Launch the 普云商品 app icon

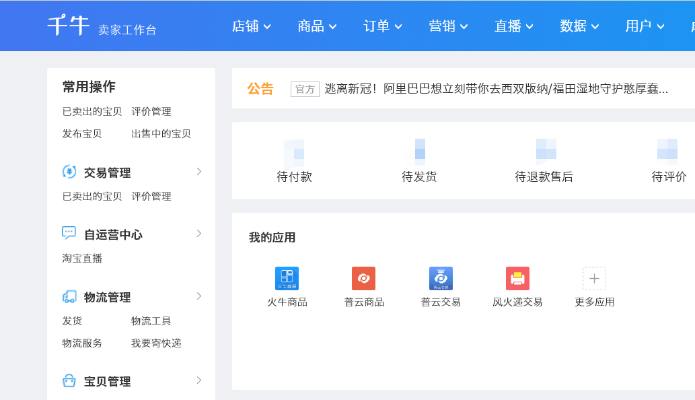363,278
